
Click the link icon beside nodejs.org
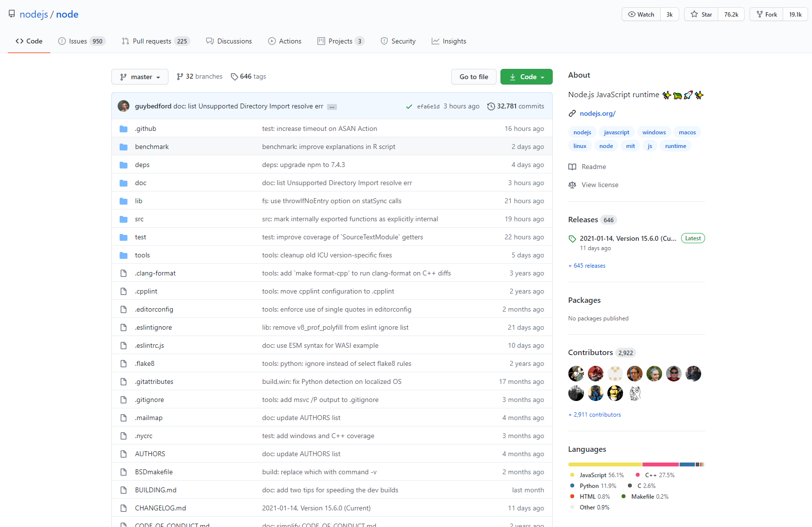[572, 114]
